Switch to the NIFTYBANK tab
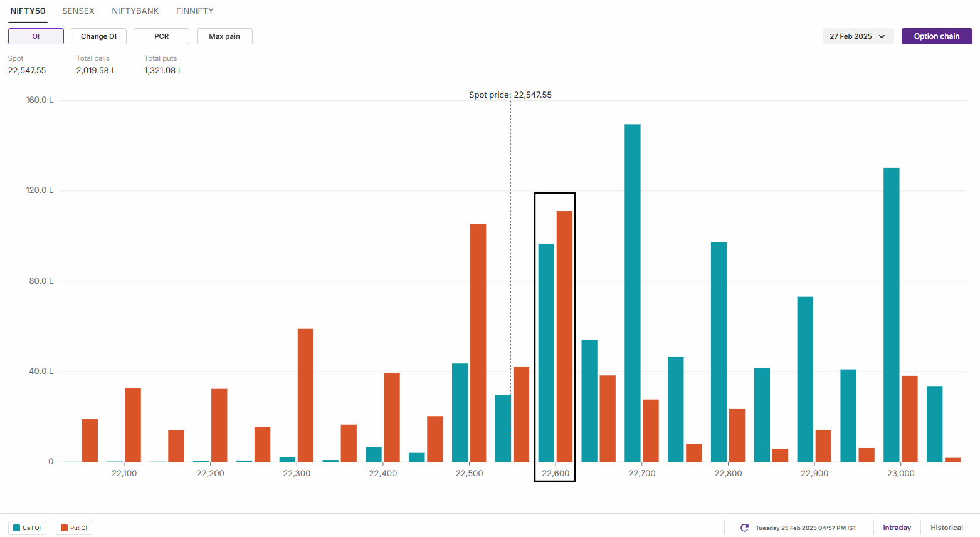This screenshot has height=537, width=980. pos(135,11)
